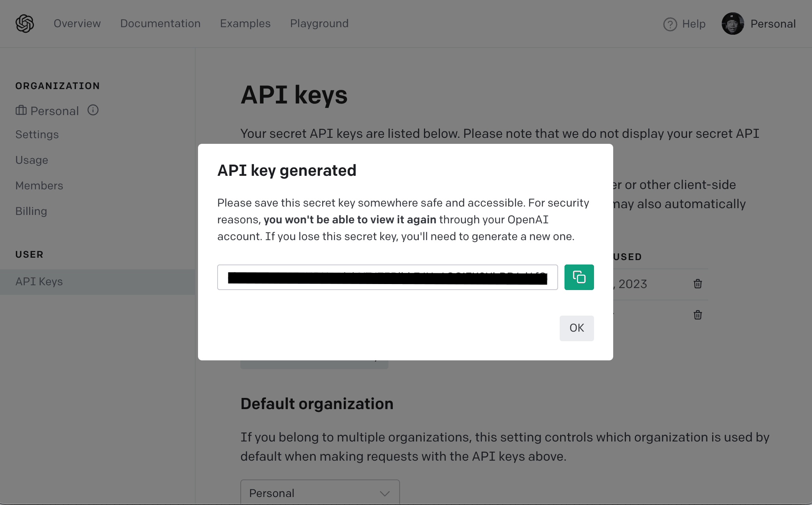The width and height of the screenshot is (812, 505).
Task: Open the Personal account menu
Action: tap(773, 24)
